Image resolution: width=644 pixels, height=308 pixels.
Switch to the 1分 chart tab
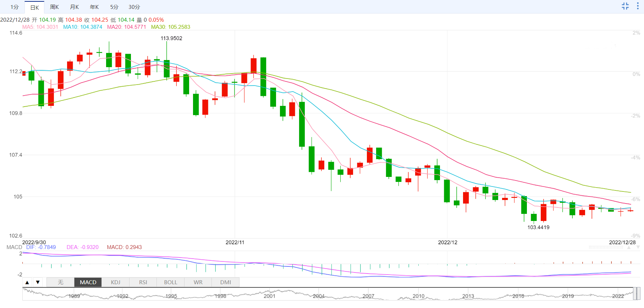pos(15,7)
